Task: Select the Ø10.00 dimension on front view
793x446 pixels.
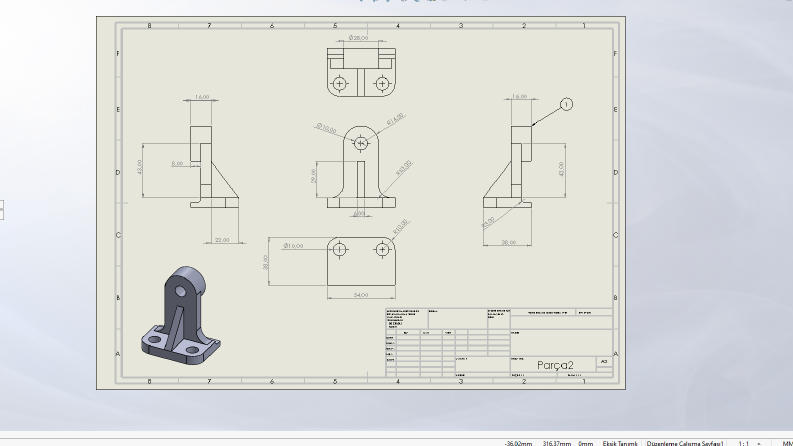Action: pos(326,128)
